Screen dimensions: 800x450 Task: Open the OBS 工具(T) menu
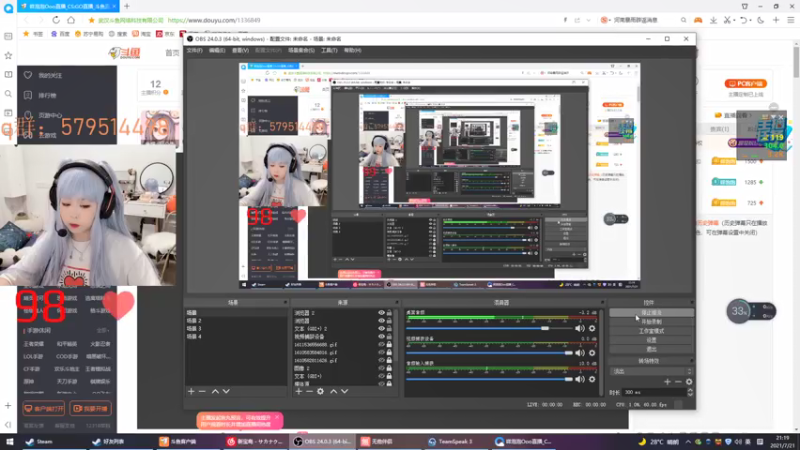pyautogui.click(x=329, y=51)
